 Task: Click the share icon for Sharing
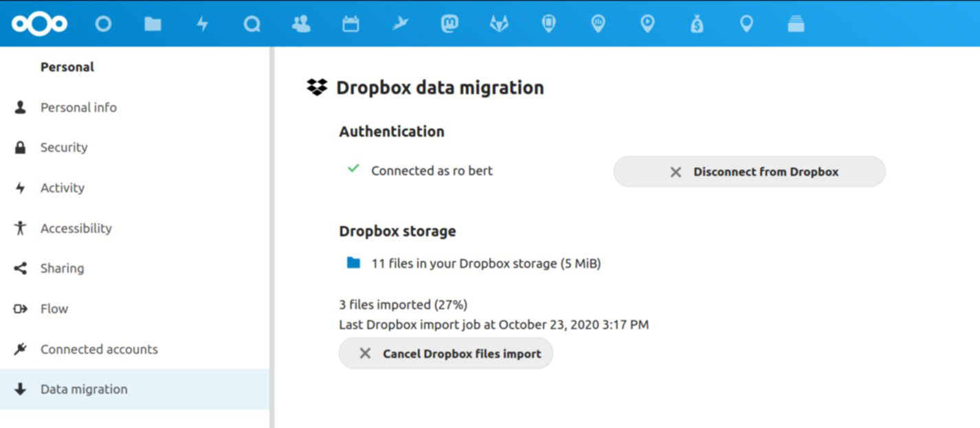(20, 268)
